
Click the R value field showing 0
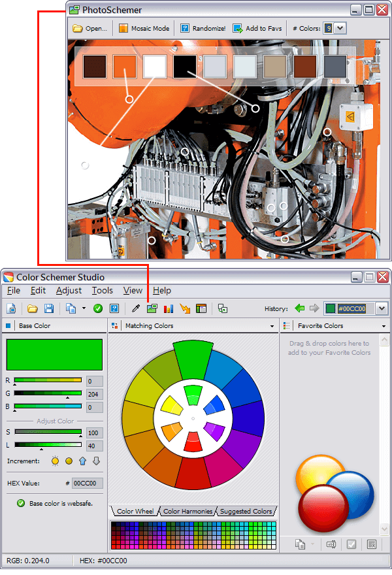(x=95, y=382)
